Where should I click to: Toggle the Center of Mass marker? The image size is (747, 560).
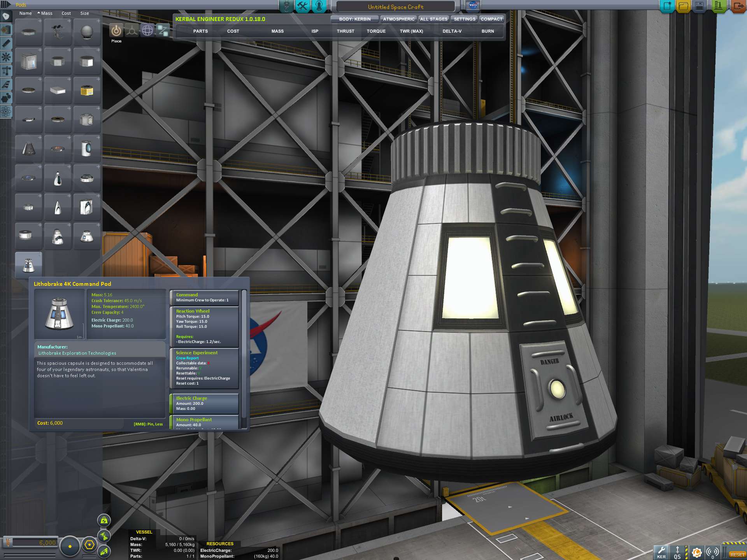[104, 520]
